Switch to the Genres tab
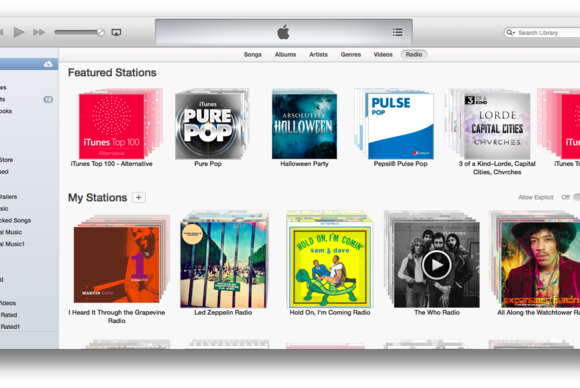580x388 pixels. coord(351,54)
